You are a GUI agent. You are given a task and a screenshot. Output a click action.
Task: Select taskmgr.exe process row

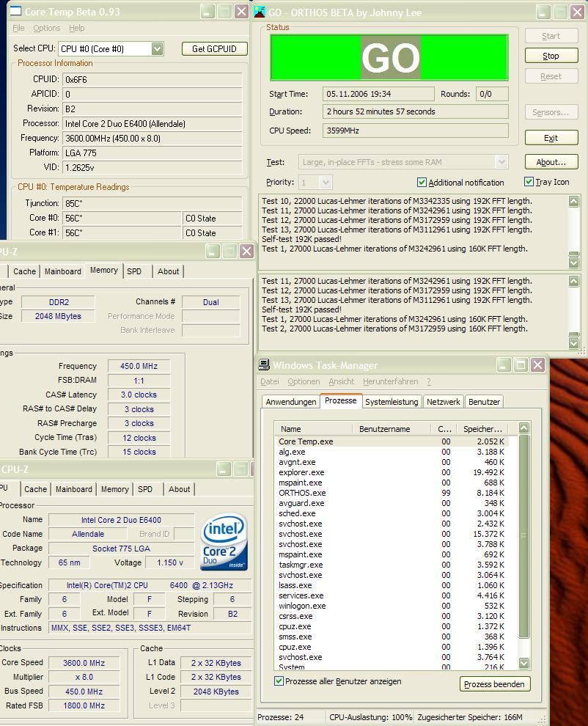click(392, 565)
